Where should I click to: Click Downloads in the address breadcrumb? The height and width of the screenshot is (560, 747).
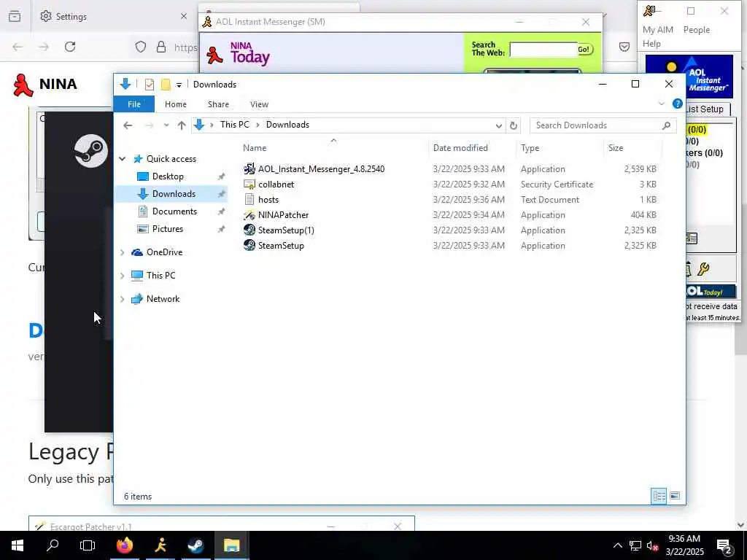pyautogui.click(x=287, y=125)
